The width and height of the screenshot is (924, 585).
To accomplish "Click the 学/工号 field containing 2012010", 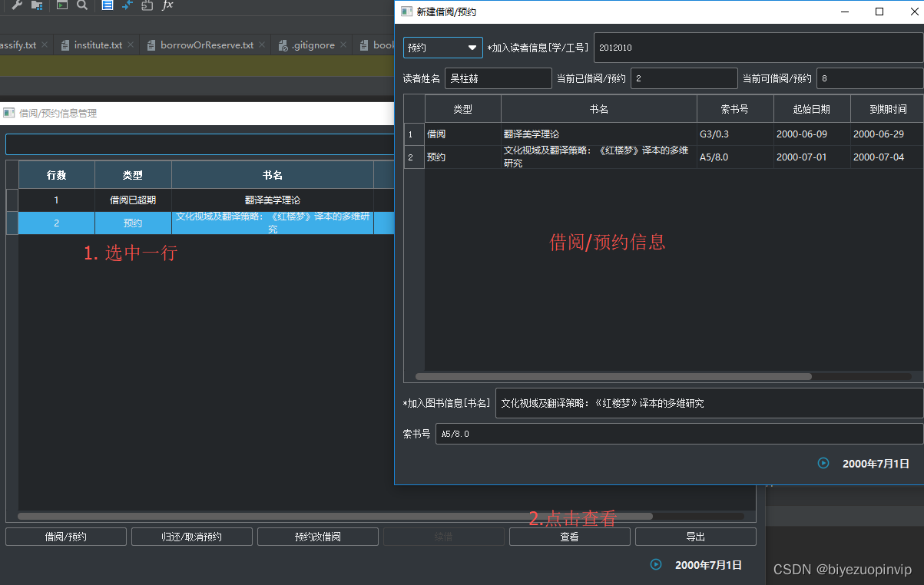I will tap(759, 48).
